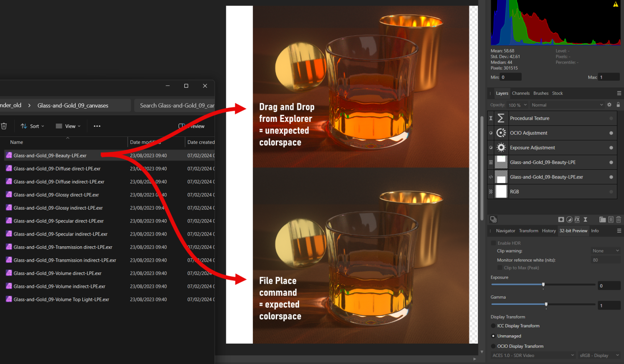Click the Preview button in Explorer
The image size is (624, 364).
click(191, 126)
